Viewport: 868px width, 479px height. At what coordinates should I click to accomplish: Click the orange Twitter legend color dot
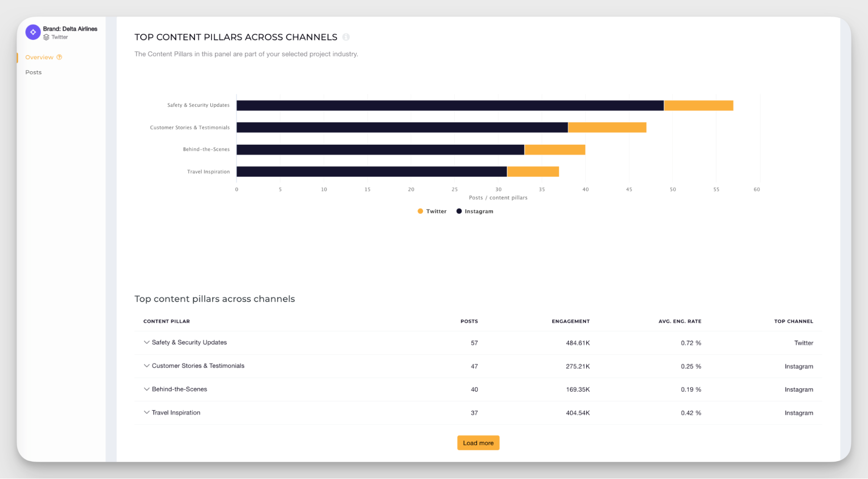[420, 211]
